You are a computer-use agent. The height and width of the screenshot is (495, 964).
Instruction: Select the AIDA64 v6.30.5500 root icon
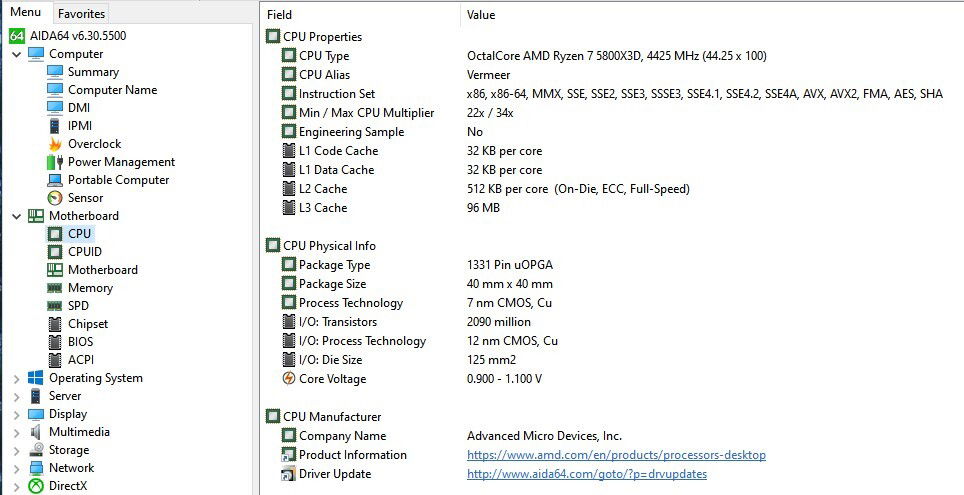click(x=16, y=35)
